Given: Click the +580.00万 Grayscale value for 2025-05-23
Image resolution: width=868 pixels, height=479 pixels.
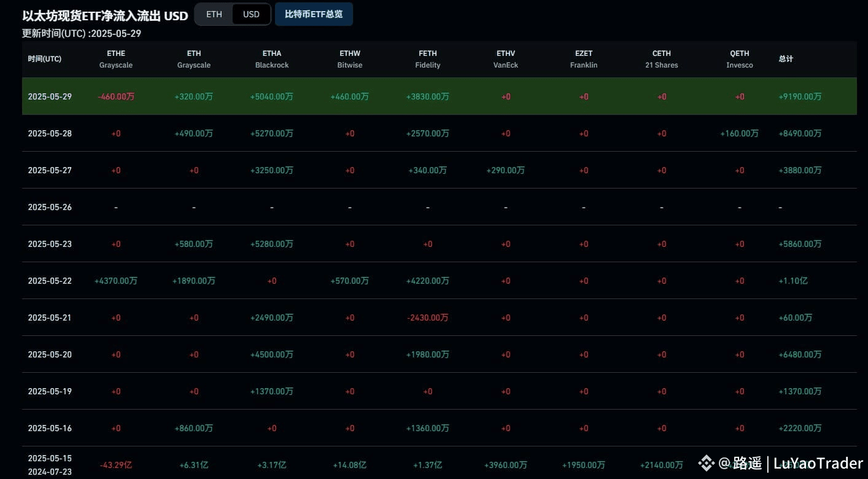Looking at the screenshot, I should click(194, 244).
